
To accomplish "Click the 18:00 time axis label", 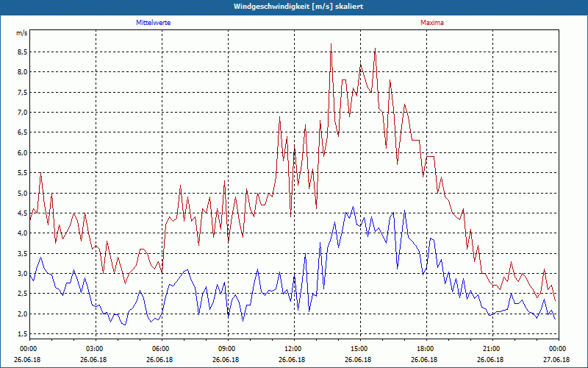I will tap(426, 349).
